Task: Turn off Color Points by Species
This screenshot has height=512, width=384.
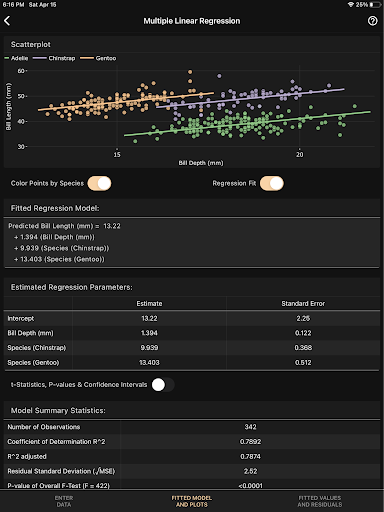Action: tap(99, 183)
